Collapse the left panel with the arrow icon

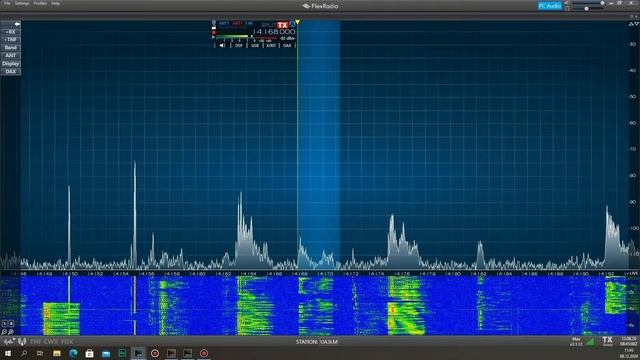point(17,24)
